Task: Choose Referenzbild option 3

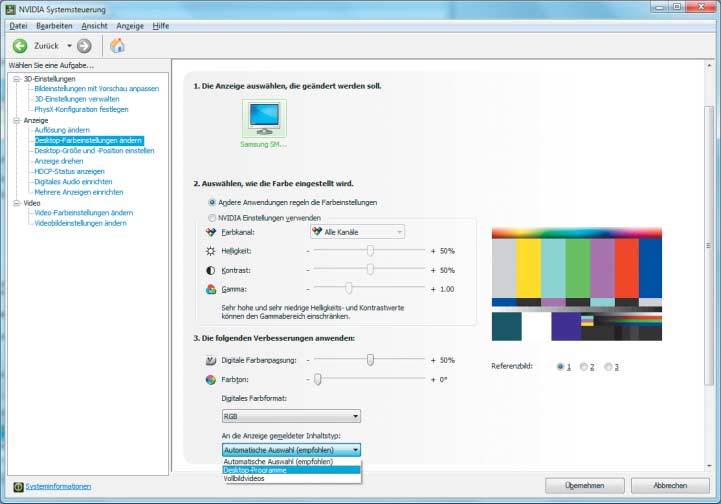Action: click(608, 367)
